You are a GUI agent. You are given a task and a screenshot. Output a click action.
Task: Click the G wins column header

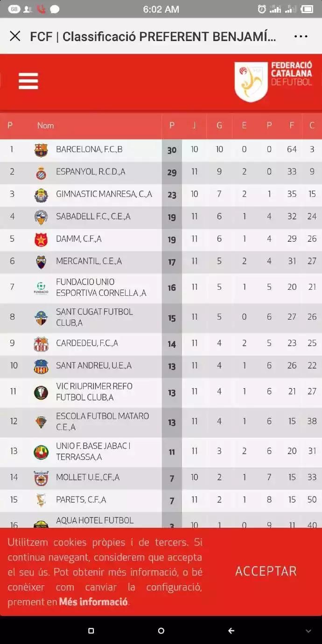tap(219, 126)
